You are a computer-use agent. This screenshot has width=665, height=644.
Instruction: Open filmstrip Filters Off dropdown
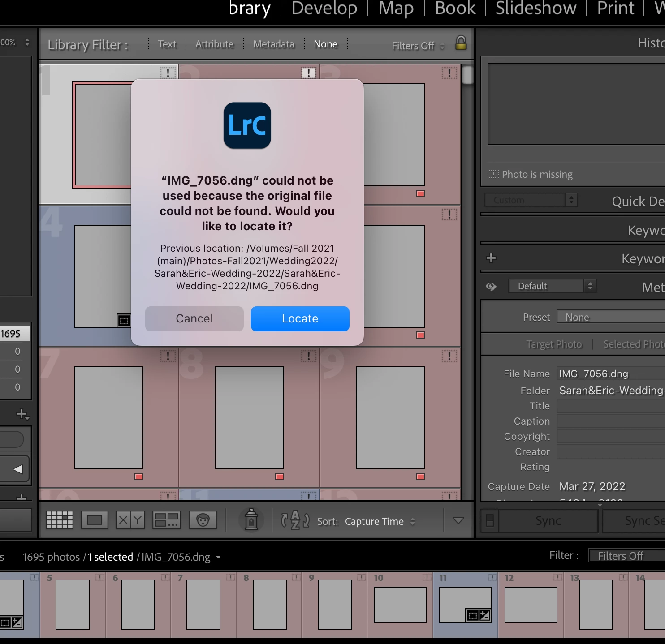626,556
